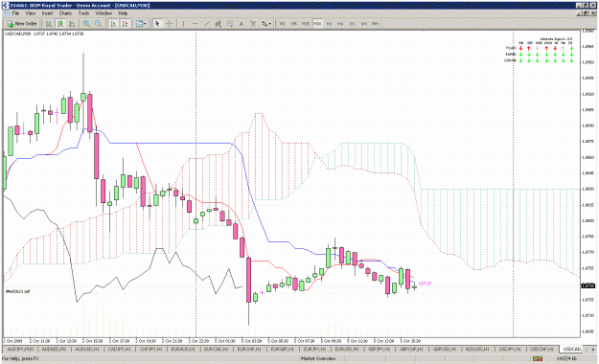Switch to line chart display
Viewport: 599px width, 364px height.
[x=72, y=24]
